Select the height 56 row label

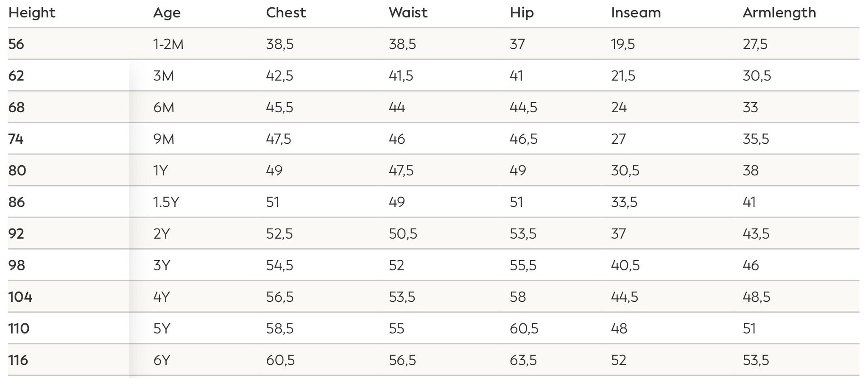coord(16,44)
